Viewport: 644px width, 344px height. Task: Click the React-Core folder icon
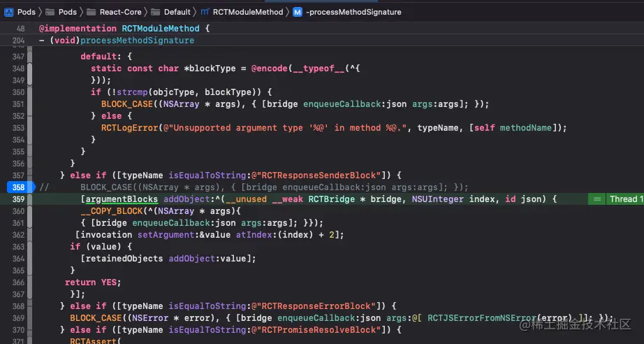pyautogui.click(x=92, y=12)
